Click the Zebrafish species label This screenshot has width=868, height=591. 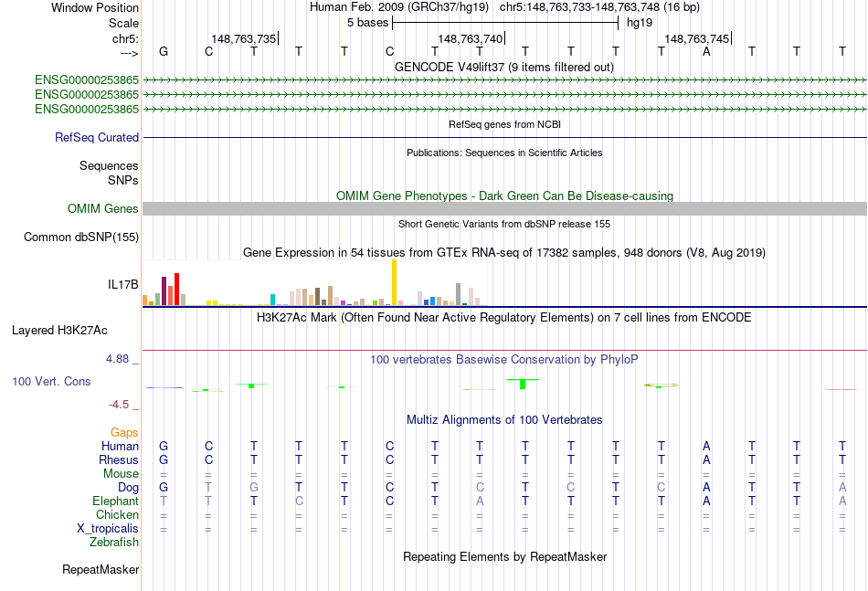coord(114,543)
